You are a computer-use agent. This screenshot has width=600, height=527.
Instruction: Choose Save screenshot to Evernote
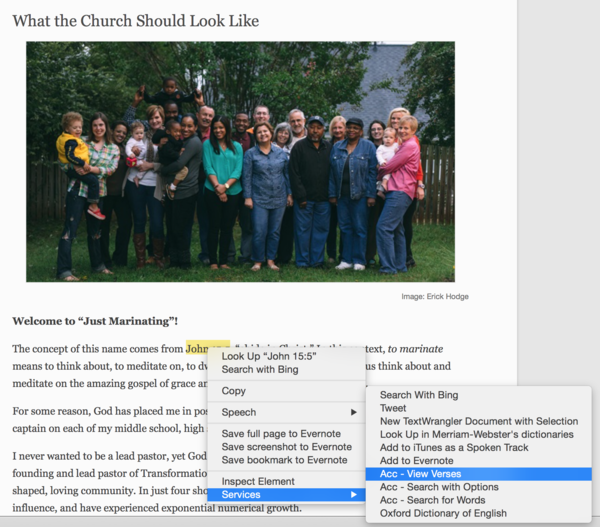(x=286, y=447)
